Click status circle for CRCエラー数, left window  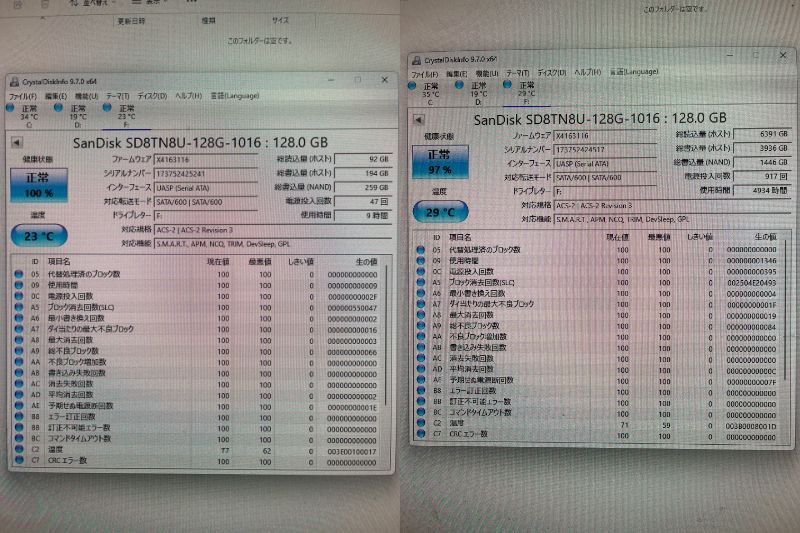click(x=19, y=461)
